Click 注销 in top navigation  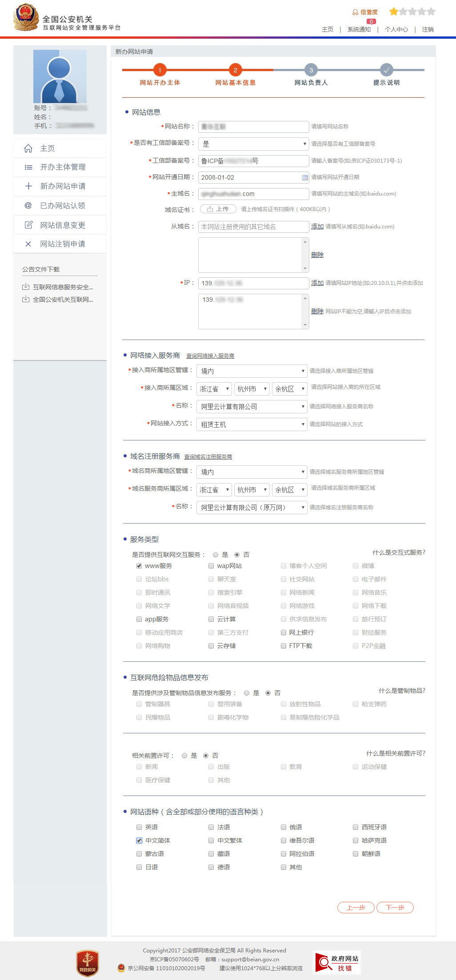point(428,29)
